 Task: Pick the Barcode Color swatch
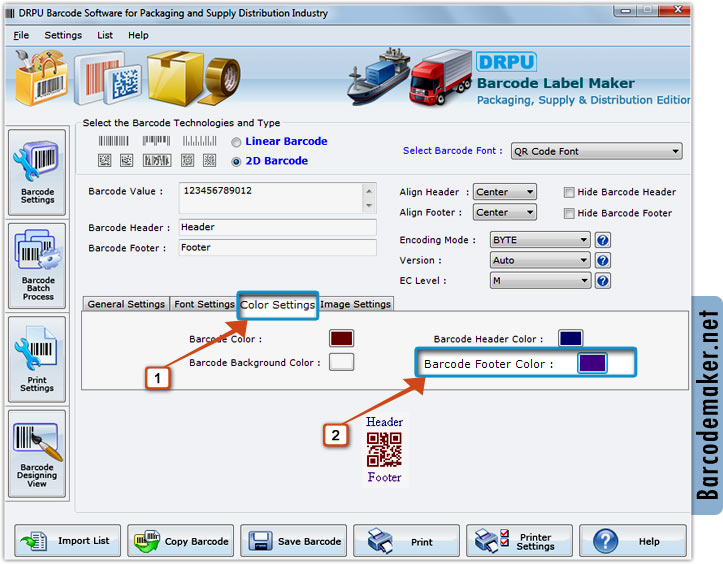pos(341,338)
